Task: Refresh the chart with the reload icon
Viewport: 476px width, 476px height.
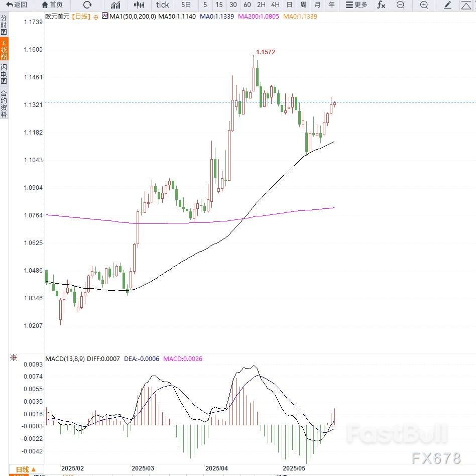Action: (x=87, y=5)
